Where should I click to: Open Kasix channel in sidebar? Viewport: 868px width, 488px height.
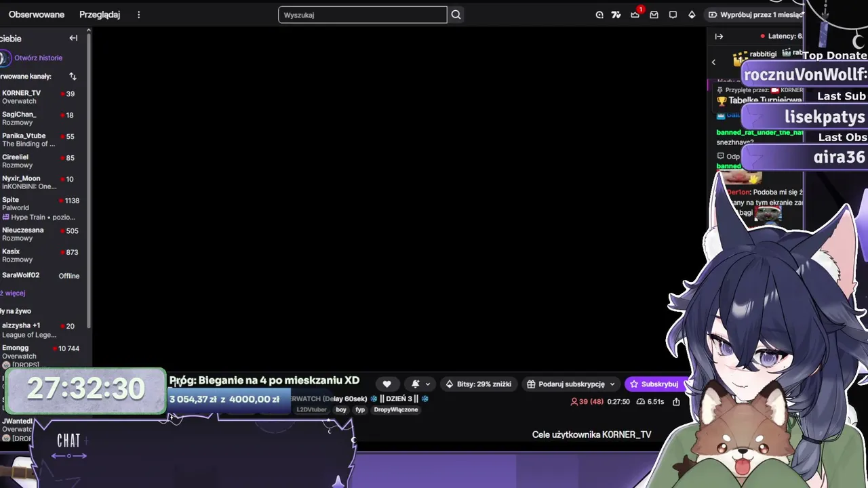pyautogui.click(x=41, y=256)
